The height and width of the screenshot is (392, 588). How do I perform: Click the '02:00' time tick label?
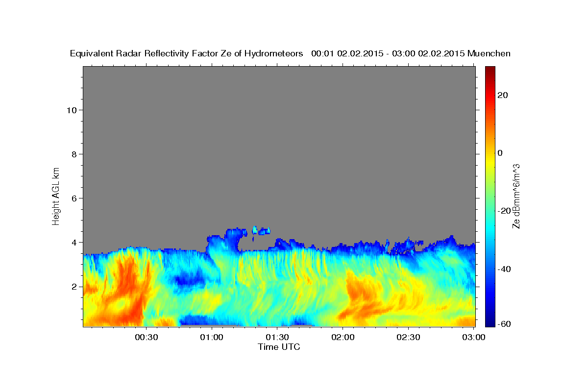point(343,337)
